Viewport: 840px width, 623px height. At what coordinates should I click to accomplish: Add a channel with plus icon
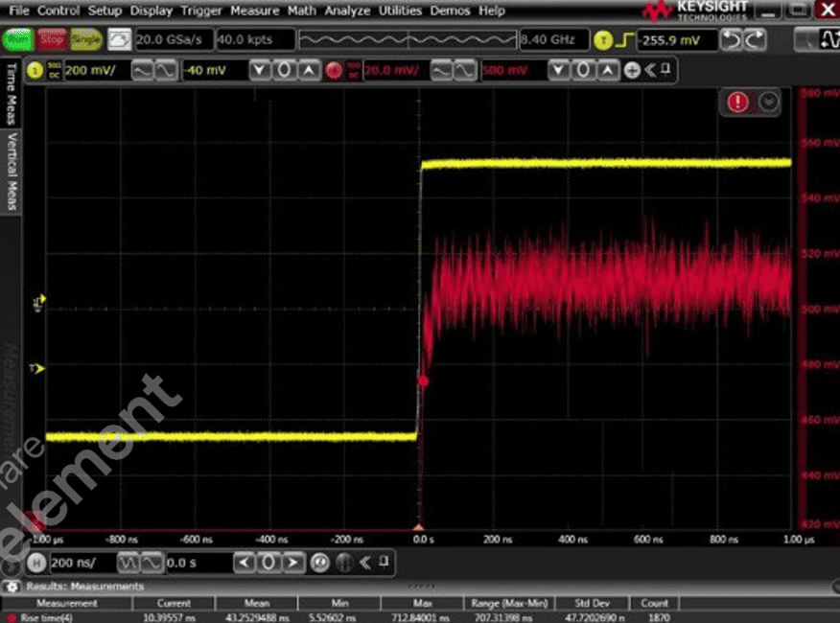(x=632, y=71)
